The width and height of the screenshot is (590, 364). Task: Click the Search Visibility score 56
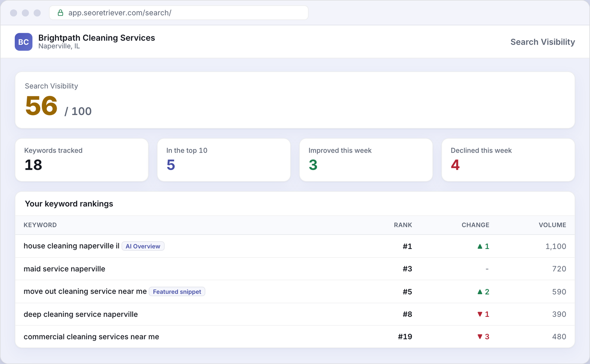(x=41, y=106)
